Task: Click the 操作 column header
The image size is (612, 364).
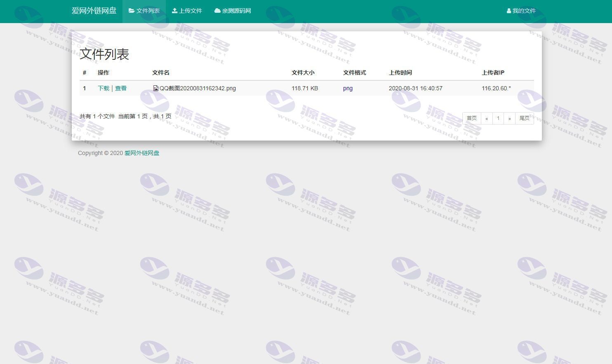Action: (104, 73)
